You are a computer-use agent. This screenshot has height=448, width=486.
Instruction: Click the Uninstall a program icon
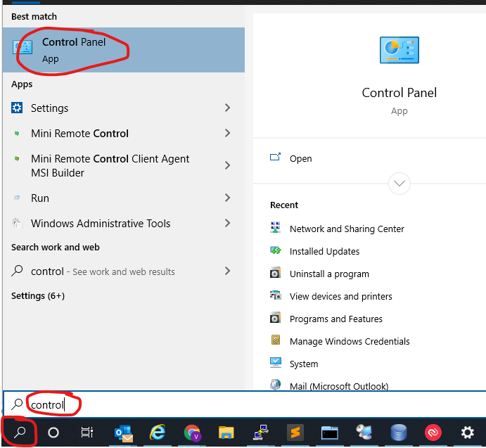point(275,273)
